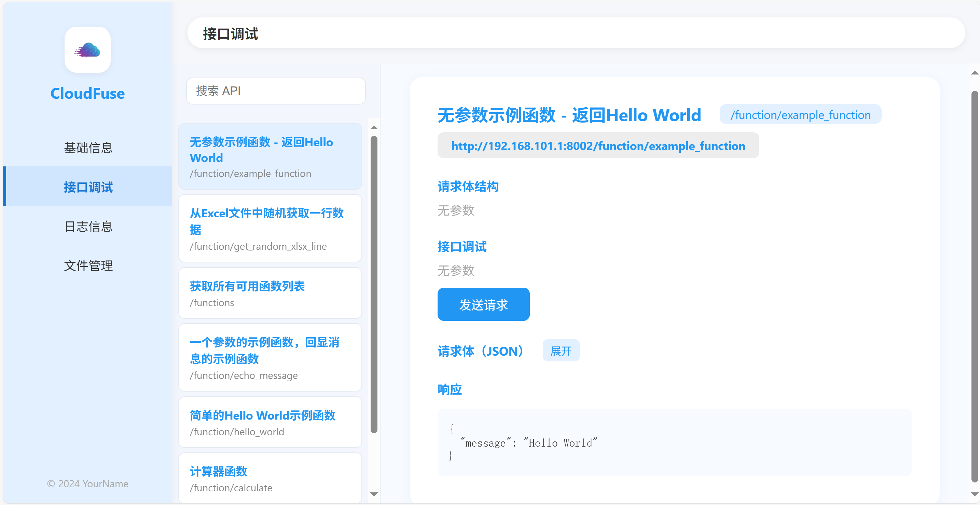Screen dimensions: 980x505
Task: Click the API list scrollbar thumb
Action: click(x=374, y=284)
